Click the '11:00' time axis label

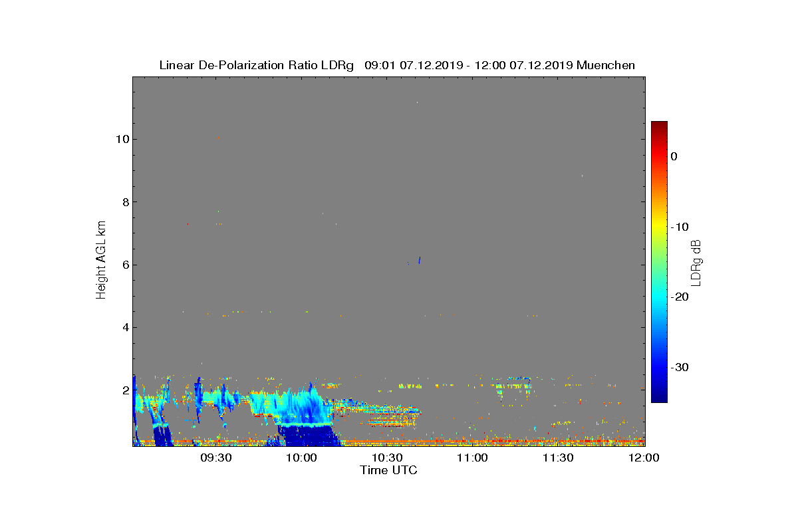[x=473, y=458]
